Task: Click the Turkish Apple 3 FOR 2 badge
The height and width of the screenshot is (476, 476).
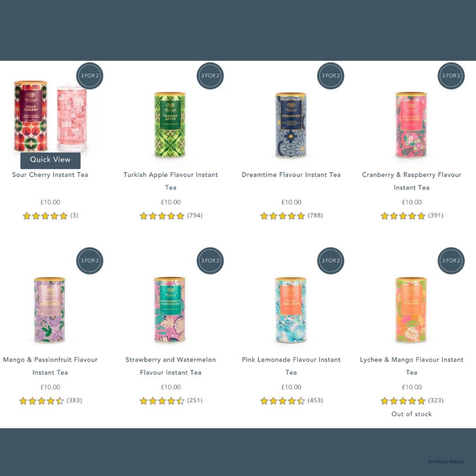Action: (x=210, y=76)
